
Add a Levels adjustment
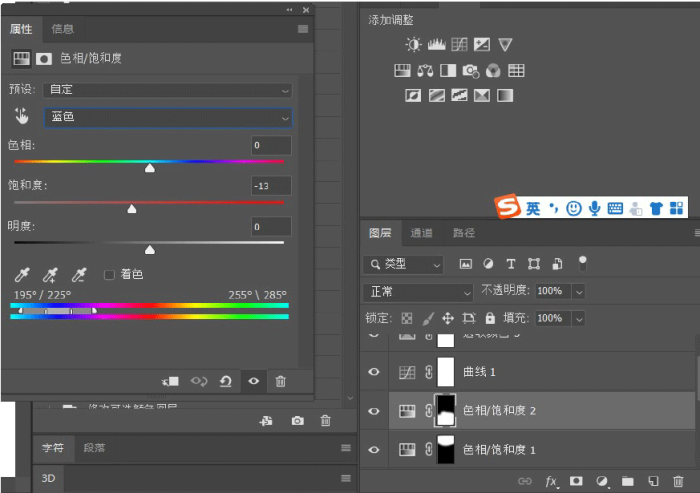pyautogui.click(x=437, y=44)
